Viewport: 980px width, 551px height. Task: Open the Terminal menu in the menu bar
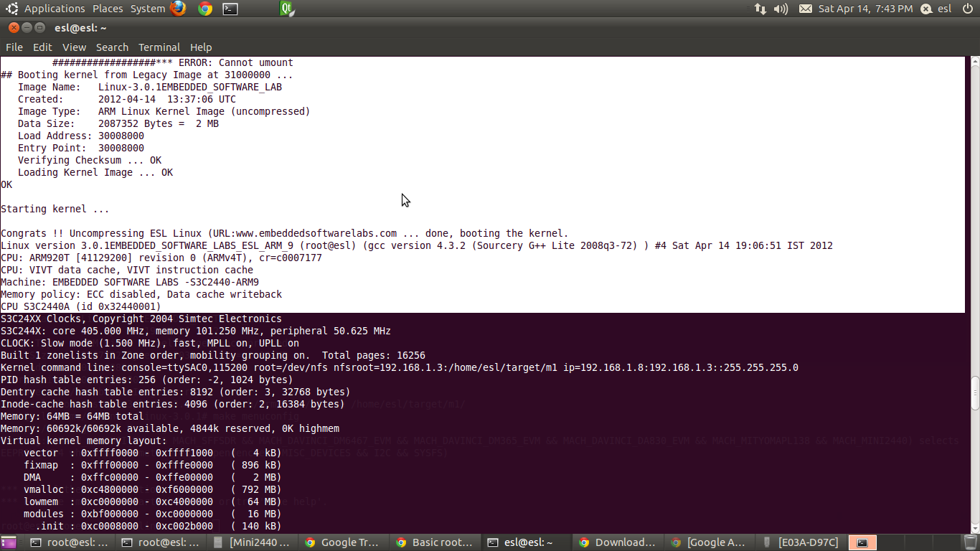(x=159, y=47)
